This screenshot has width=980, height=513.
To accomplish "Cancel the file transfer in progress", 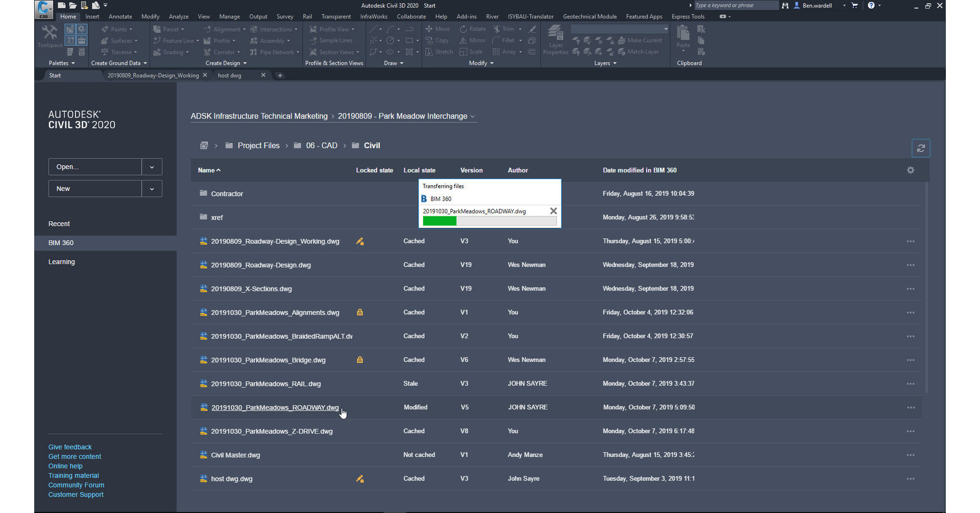I will point(553,211).
